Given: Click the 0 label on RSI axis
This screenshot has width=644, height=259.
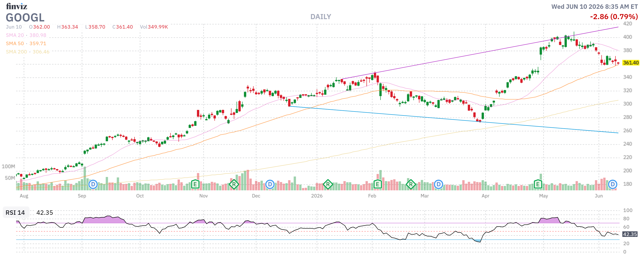Looking at the screenshot, I should pyautogui.click(x=624, y=252).
